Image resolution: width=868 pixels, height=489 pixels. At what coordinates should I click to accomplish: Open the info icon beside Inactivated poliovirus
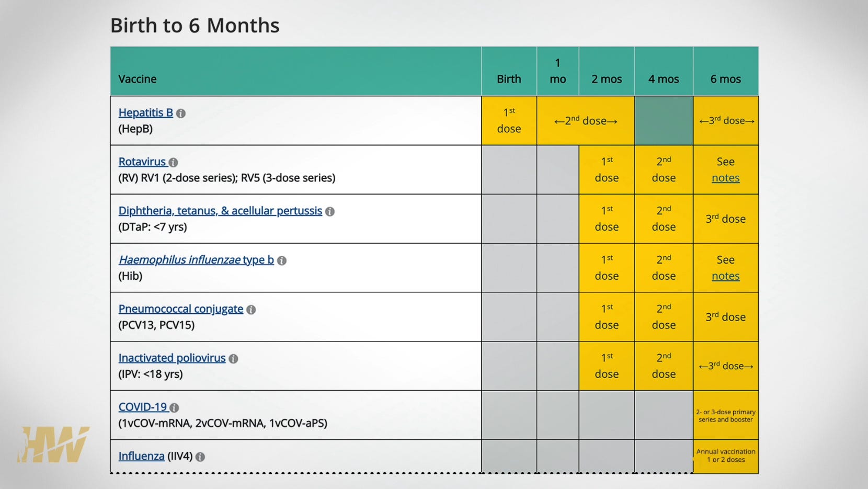click(234, 359)
